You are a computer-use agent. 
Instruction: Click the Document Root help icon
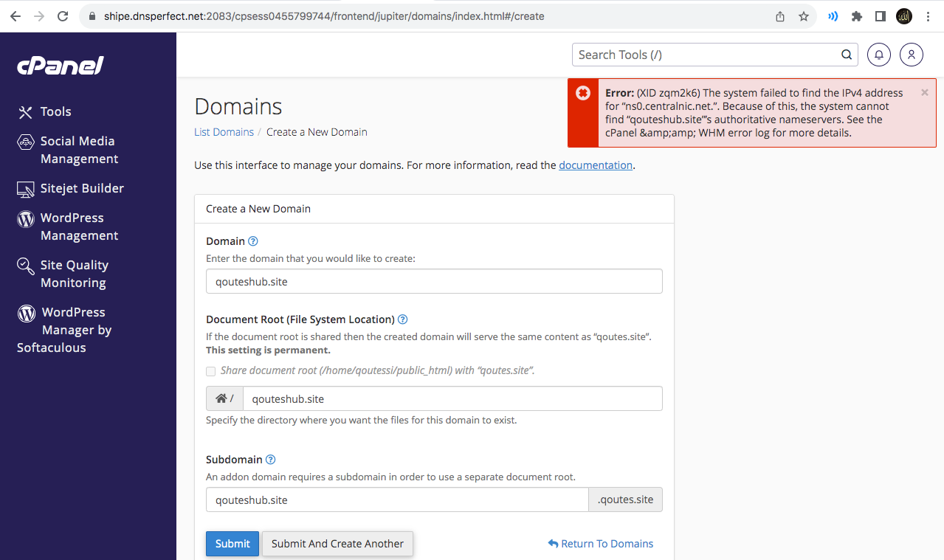click(403, 319)
